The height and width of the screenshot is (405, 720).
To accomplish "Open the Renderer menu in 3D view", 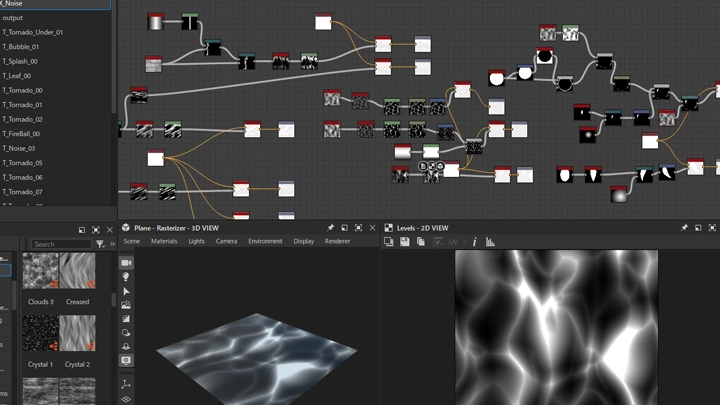I will (x=337, y=241).
